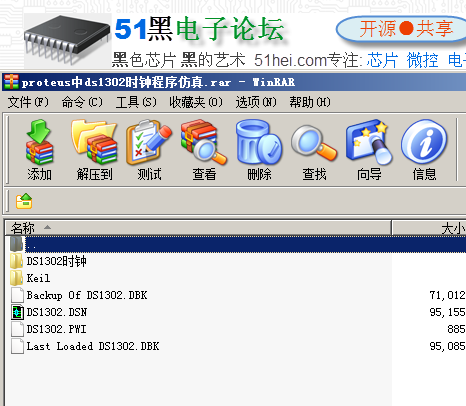466x406 pixels.
Task: Open the 文件(F) menu
Action: (x=28, y=102)
